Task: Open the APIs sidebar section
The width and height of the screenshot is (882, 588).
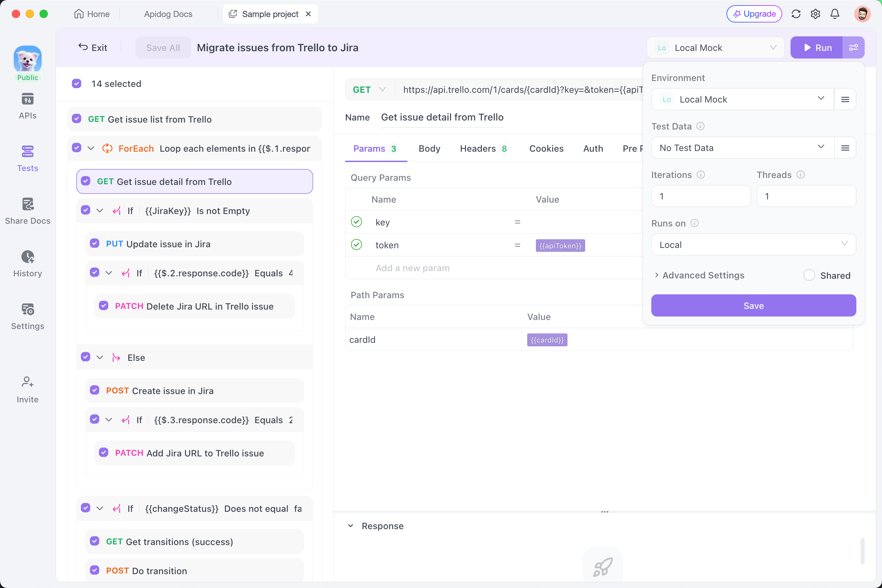Action: [x=27, y=106]
